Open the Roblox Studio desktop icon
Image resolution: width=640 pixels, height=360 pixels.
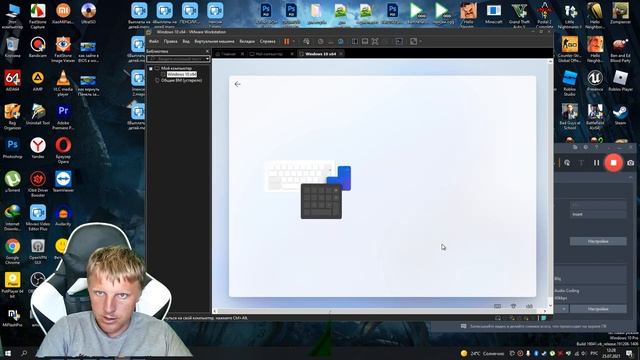(569, 83)
